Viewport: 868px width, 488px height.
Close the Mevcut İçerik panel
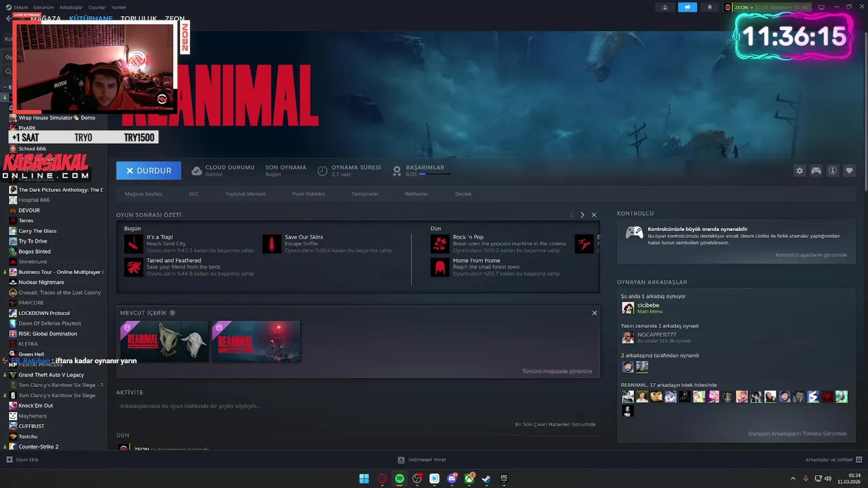pyautogui.click(x=595, y=312)
